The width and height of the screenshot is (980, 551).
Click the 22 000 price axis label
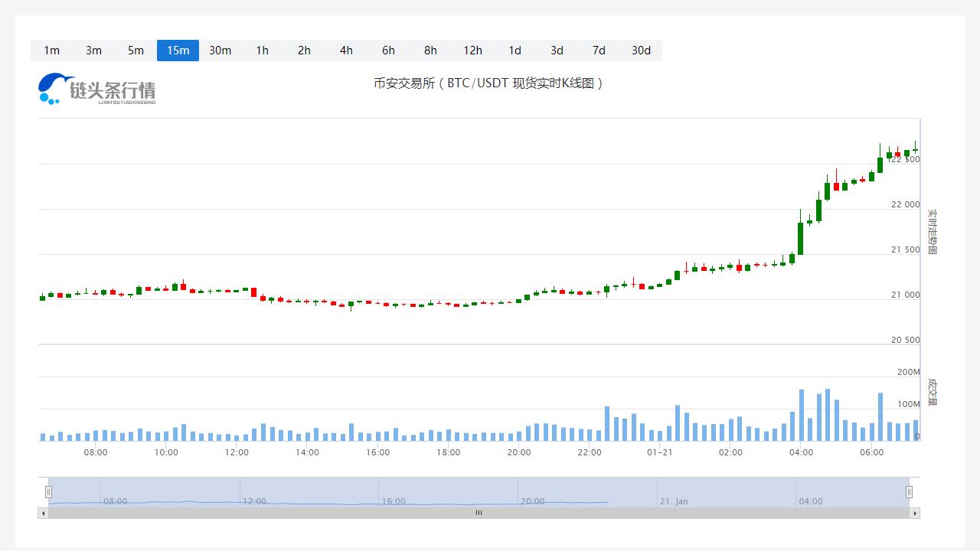tap(905, 204)
